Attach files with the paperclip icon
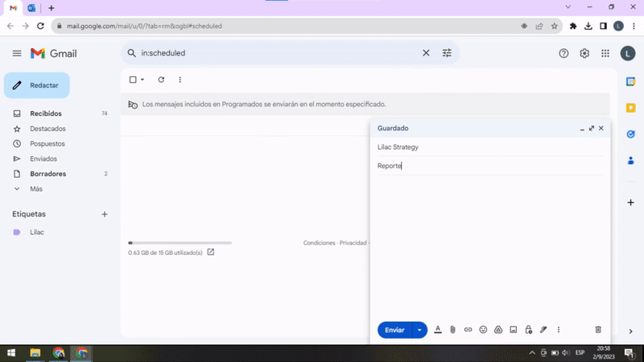This screenshot has height=362, width=644. 452,330
